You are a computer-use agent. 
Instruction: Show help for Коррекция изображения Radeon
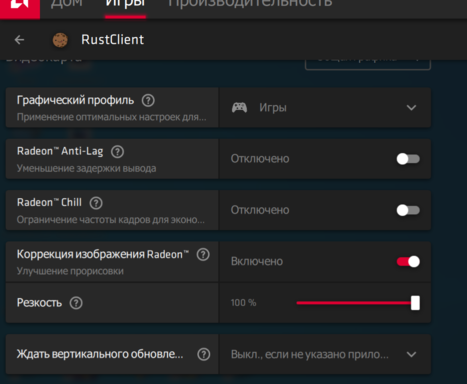point(203,254)
